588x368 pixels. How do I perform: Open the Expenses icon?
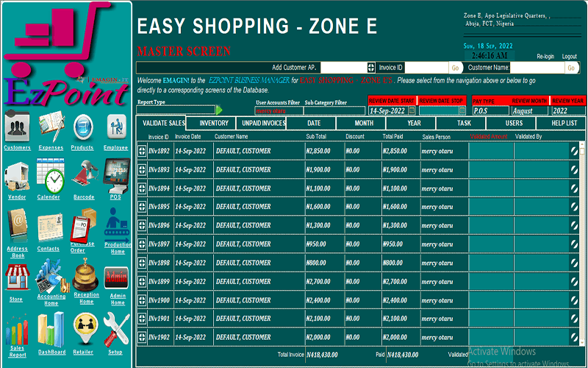pyautogui.click(x=51, y=127)
